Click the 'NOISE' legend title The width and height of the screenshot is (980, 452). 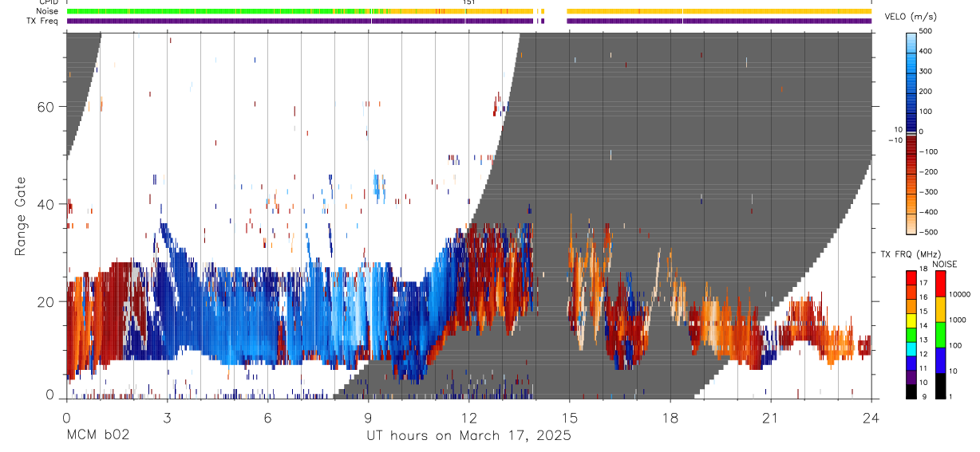(x=946, y=264)
